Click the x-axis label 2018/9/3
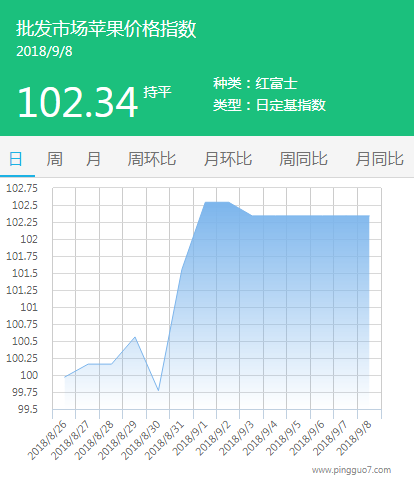Image resolution: width=414 pixels, height=482 pixels. tap(238, 438)
